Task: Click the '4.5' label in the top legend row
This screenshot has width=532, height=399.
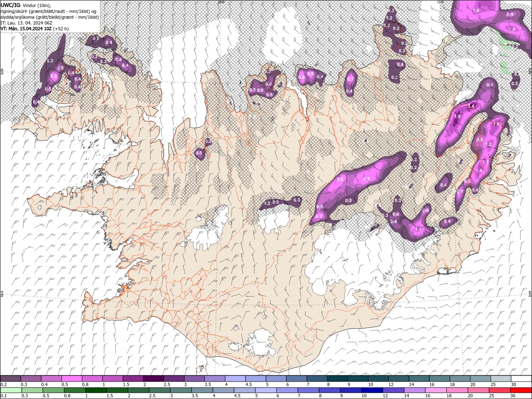Action: pos(249,384)
